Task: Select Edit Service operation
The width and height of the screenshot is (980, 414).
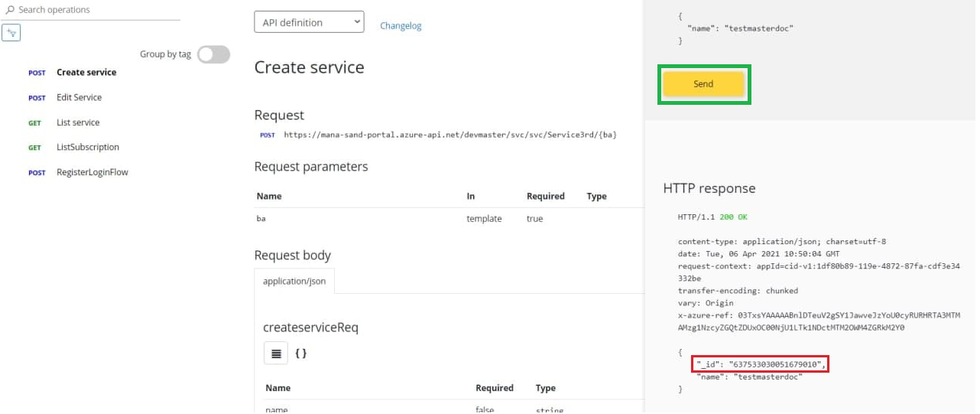Action: 79,97
